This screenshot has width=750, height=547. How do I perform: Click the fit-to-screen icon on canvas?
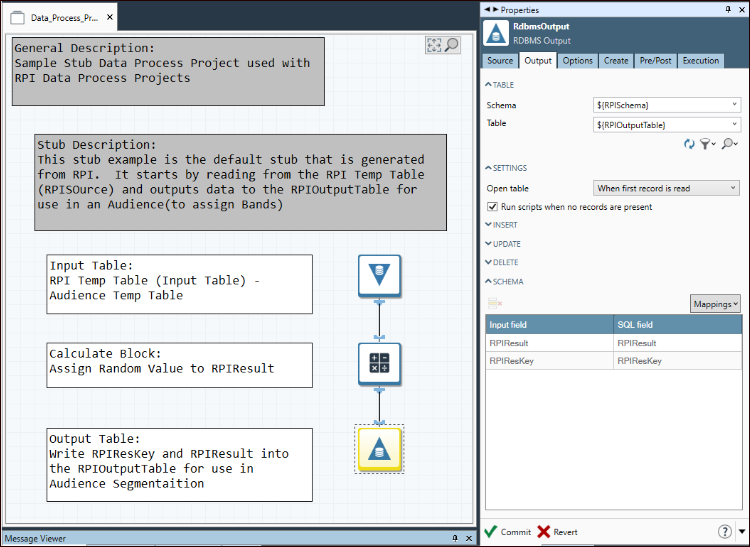(434, 45)
